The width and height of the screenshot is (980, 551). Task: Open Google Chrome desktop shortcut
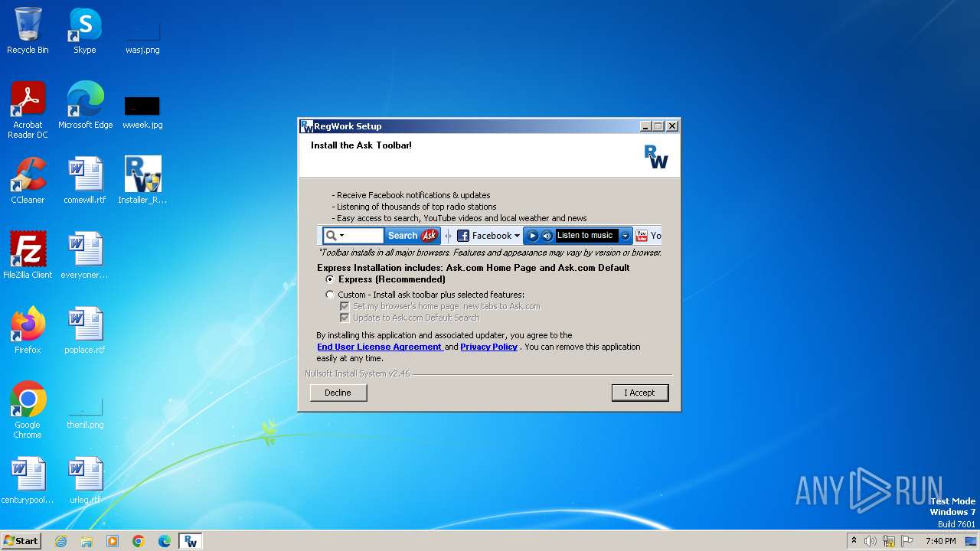coord(28,410)
